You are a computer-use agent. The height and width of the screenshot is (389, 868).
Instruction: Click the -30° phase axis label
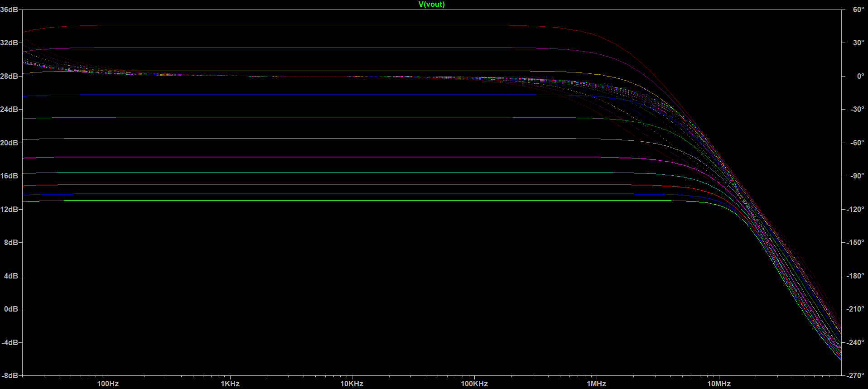[x=857, y=109]
